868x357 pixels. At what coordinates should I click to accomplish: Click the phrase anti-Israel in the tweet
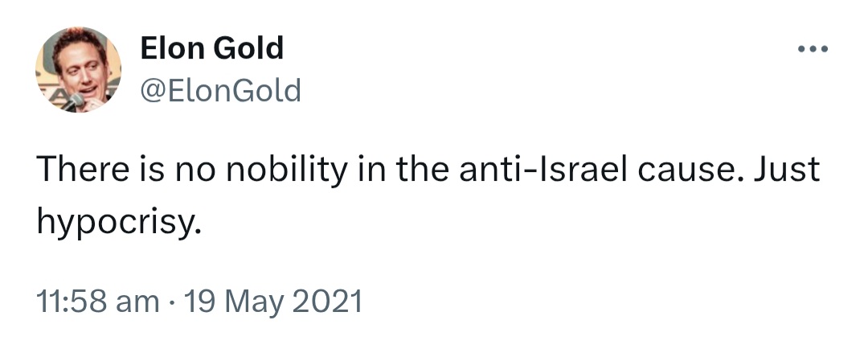(x=543, y=170)
